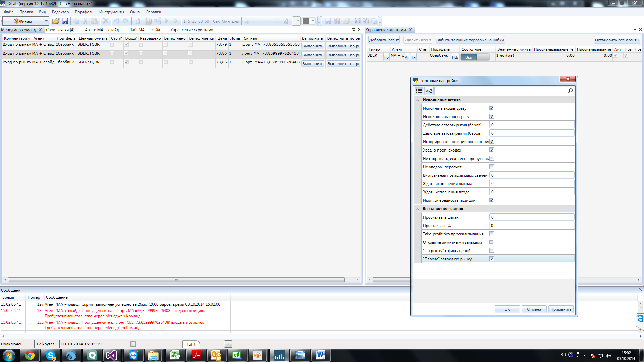Open the Портфель menu

(84, 12)
